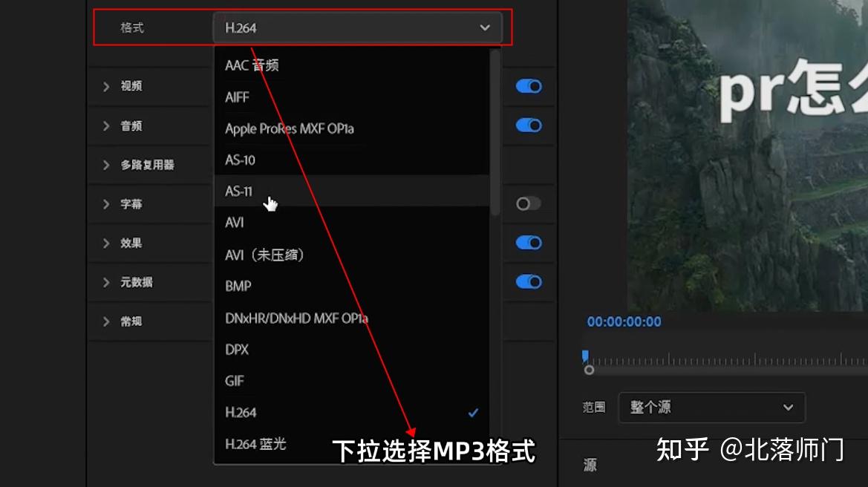Pick the AS-11 format entry
The height and width of the screenshot is (487, 868).
239,192
